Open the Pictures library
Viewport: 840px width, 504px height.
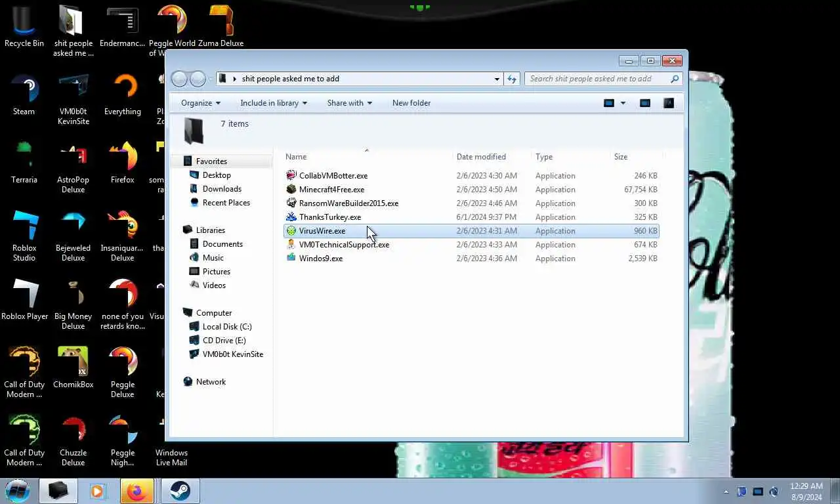point(216,272)
